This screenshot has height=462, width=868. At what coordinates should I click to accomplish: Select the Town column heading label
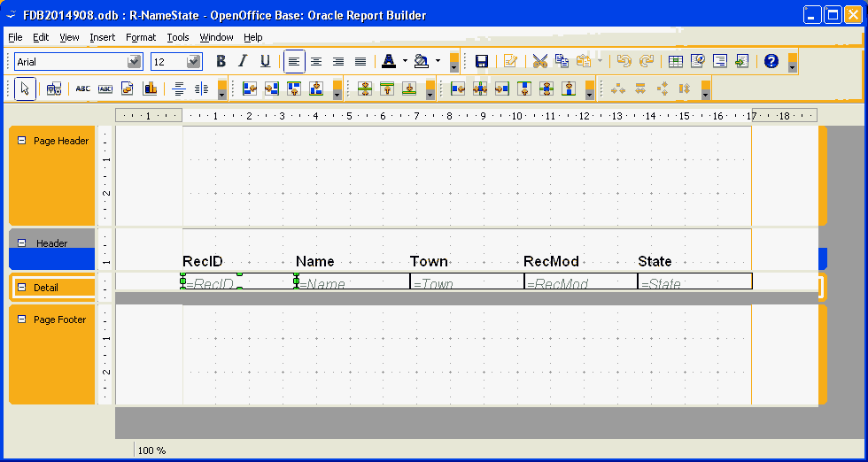429,261
